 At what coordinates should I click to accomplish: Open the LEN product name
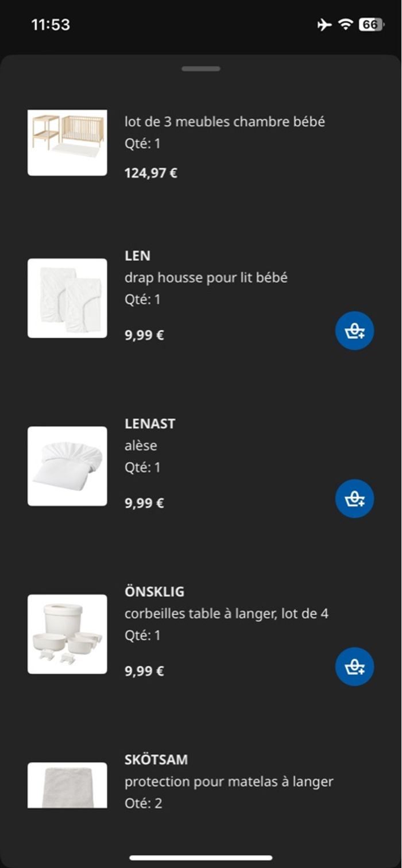pyautogui.click(x=137, y=255)
